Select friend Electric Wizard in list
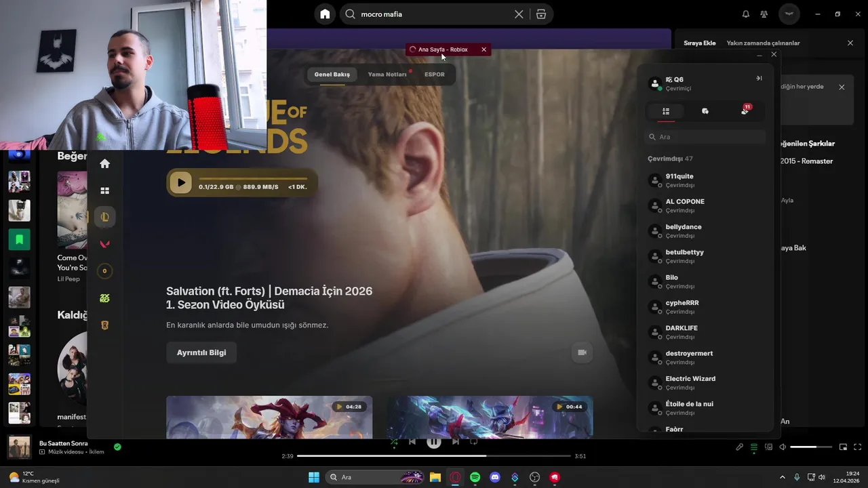 point(705,383)
